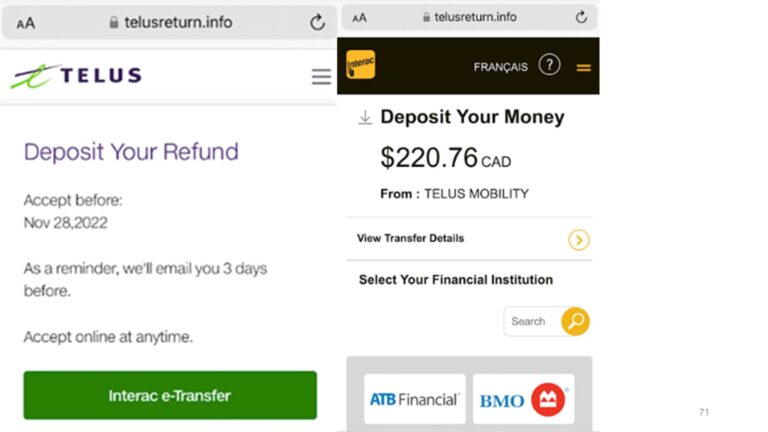Click the download arrow beside Deposit Your Money
Viewport: 768px width, 432px height.
[365, 118]
